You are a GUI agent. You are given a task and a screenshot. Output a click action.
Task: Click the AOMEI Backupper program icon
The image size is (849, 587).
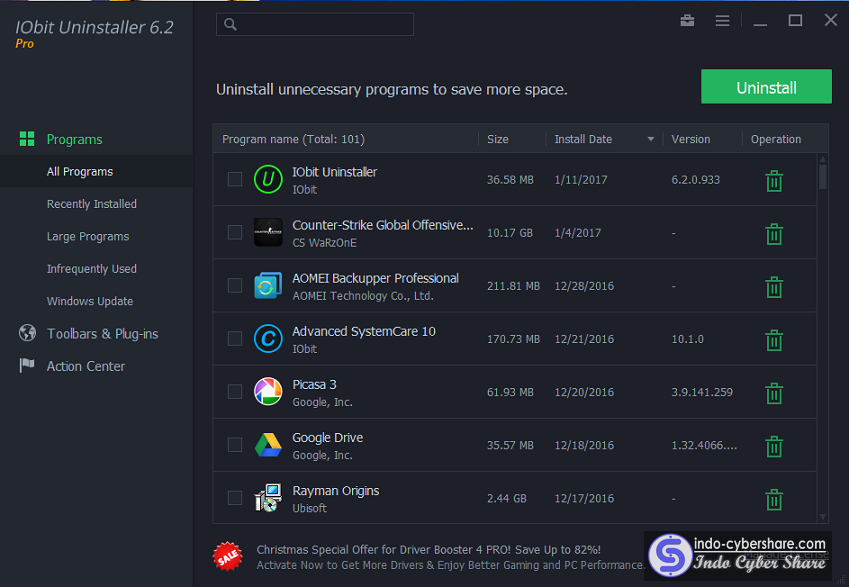[x=268, y=285]
